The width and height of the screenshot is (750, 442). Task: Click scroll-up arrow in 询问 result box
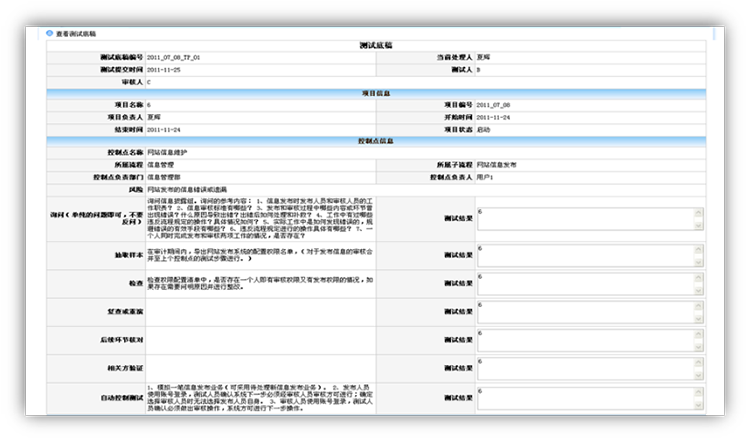698,213
